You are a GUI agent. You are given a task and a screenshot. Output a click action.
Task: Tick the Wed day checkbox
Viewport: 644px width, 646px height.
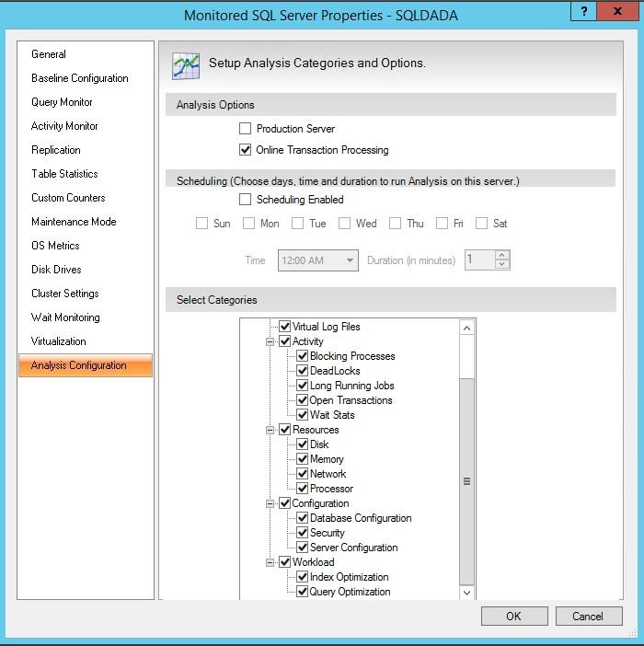[344, 224]
